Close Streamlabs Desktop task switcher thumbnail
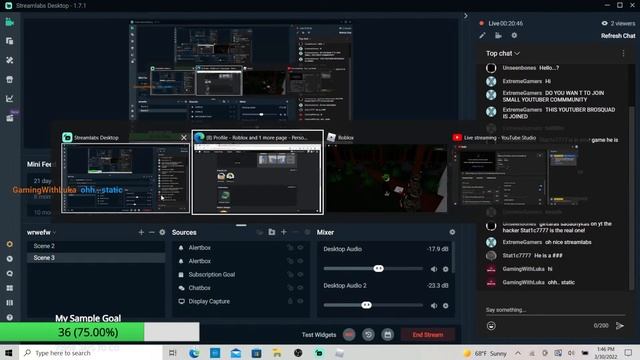The height and width of the screenshot is (360, 640). click(184, 138)
